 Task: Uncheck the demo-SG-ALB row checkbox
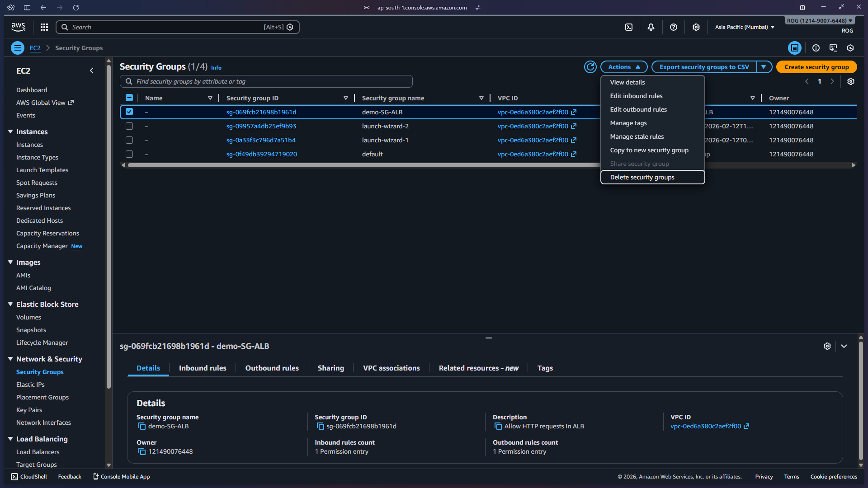(129, 112)
